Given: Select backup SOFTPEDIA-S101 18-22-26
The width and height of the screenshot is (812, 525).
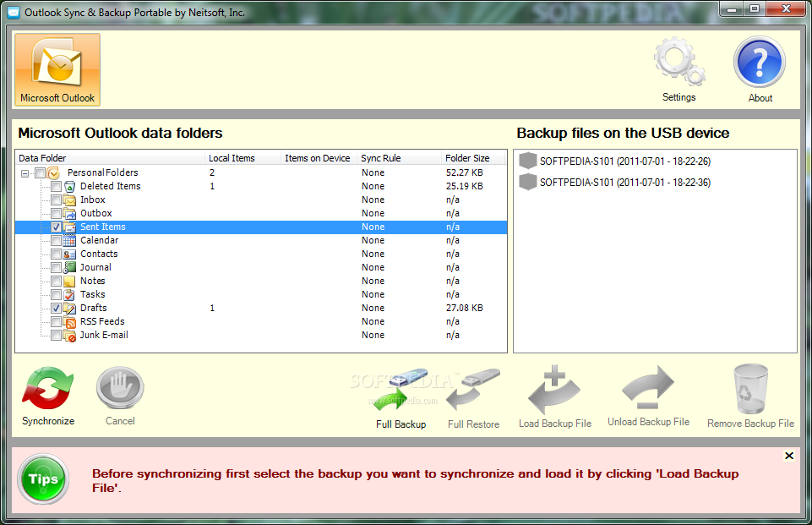Looking at the screenshot, I should (x=615, y=161).
